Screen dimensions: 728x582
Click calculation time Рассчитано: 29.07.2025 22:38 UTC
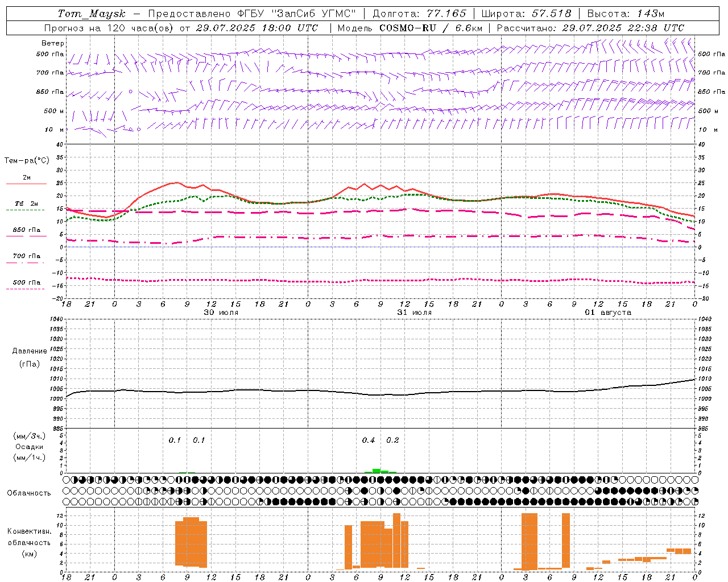pyautogui.click(x=590, y=28)
